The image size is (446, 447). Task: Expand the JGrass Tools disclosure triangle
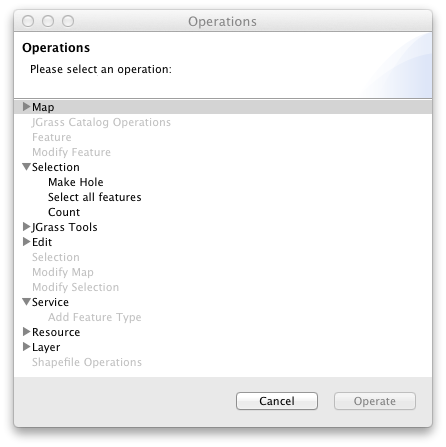[26, 227]
